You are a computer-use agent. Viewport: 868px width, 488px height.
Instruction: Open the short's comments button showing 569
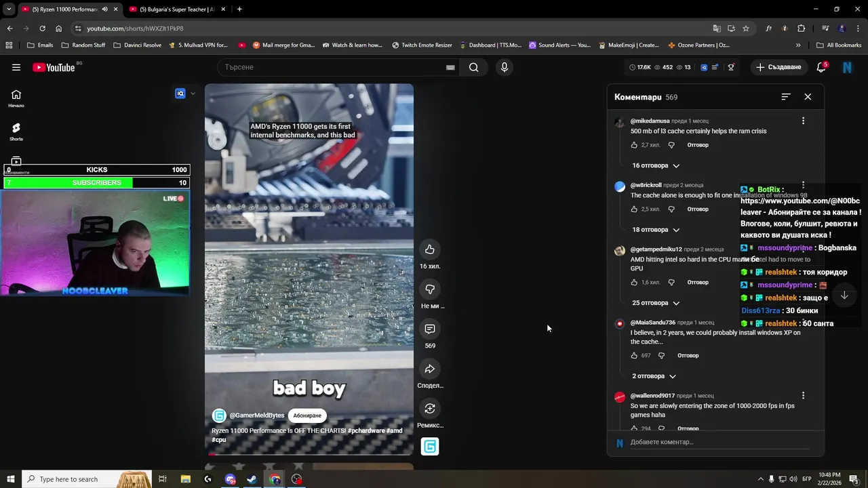(x=430, y=329)
